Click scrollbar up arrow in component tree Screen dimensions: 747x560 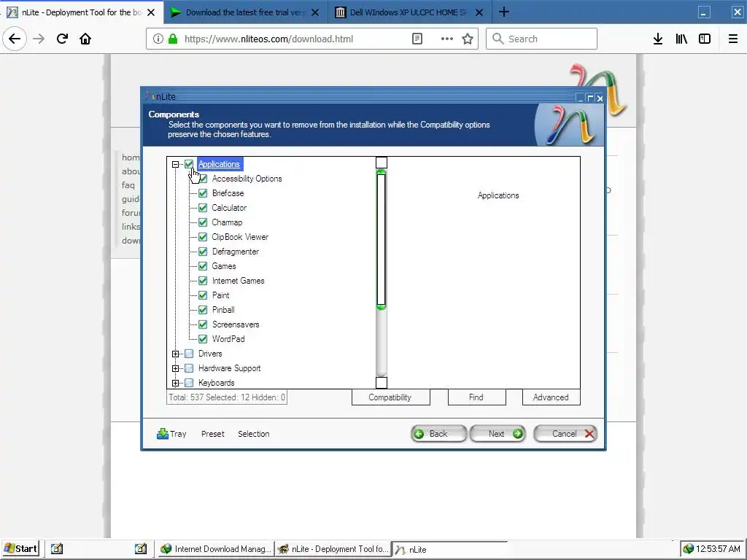point(381,163)
